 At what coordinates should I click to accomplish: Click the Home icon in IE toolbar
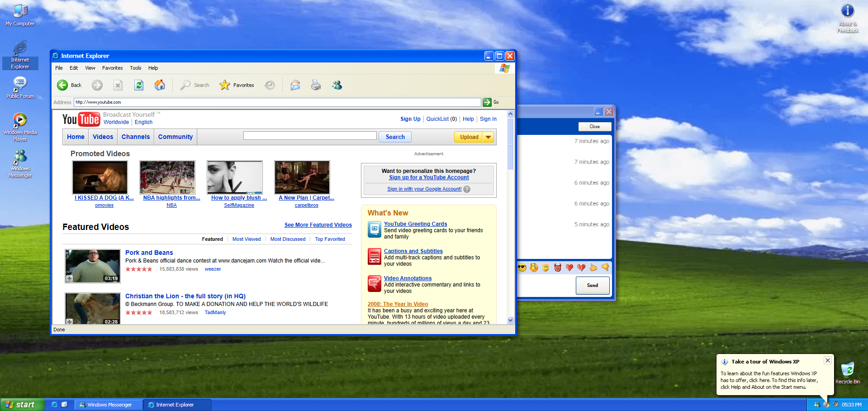click(x=160, y=85)
